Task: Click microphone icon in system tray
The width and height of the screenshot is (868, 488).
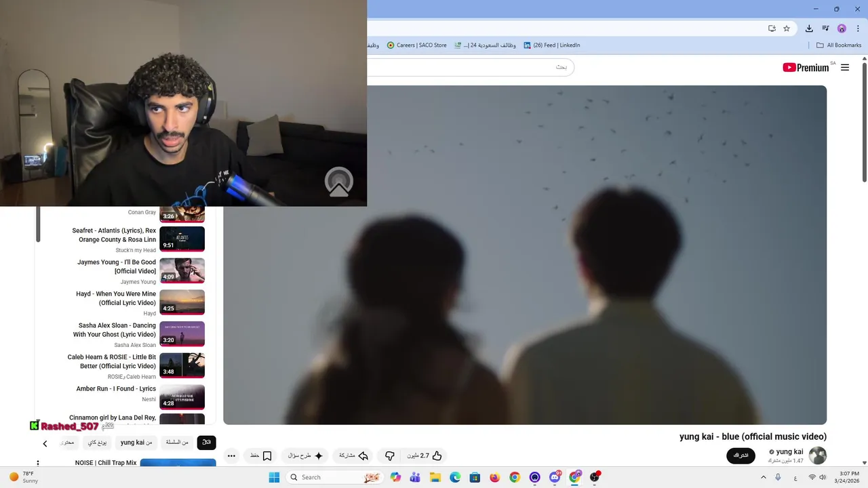Action: (x=778, y=477)
